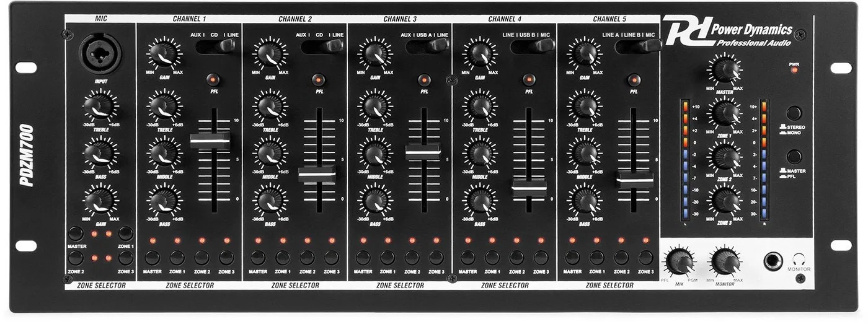868x324 pixels.
Task: Click the MIC combo XLR input jack
Action: pyautogui.click(x=100, y=55)
